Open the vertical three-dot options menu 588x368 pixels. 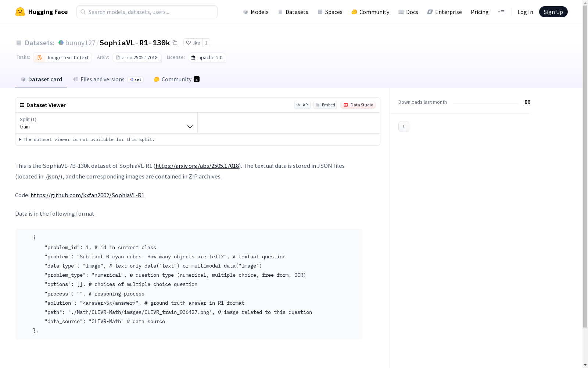coord(404,127)
